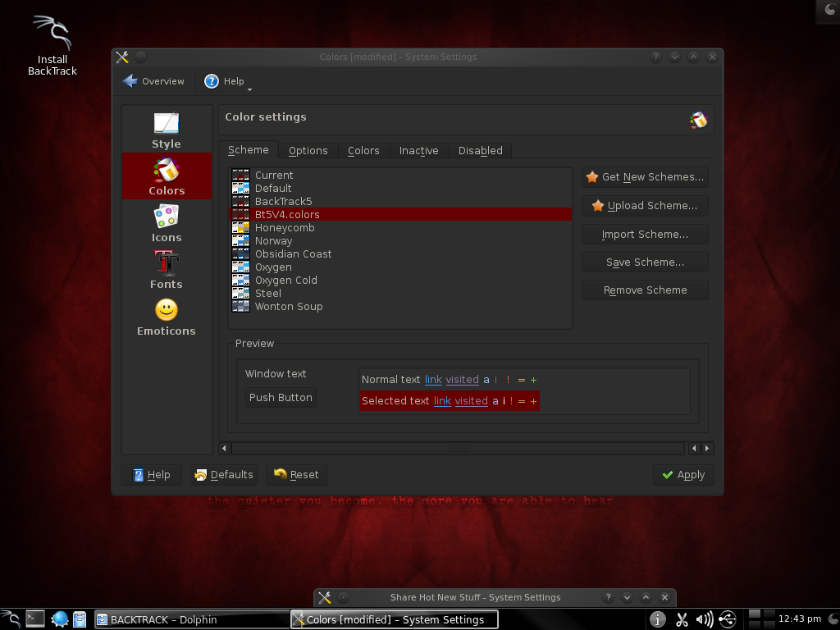
Task: Click the Reset button
Action: point(296,475)
